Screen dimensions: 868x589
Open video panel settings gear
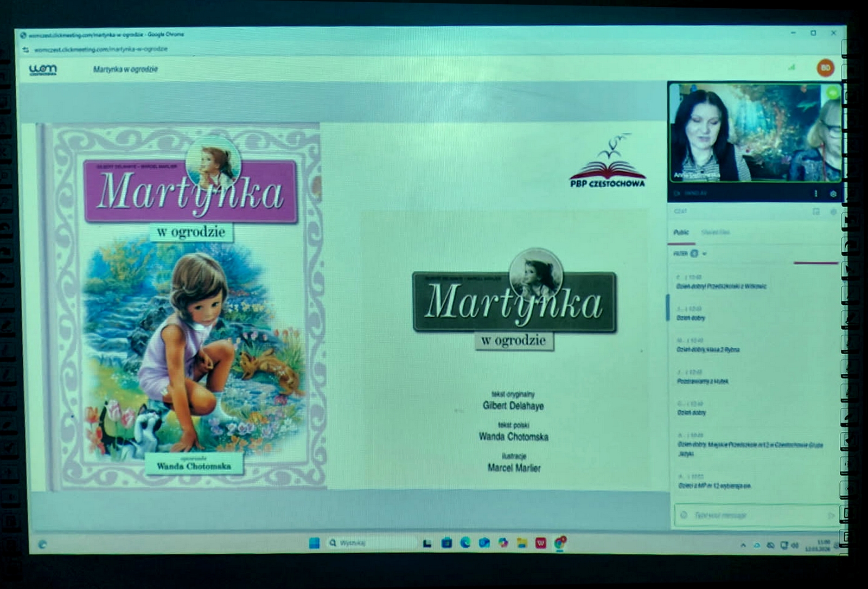(833, 194)
